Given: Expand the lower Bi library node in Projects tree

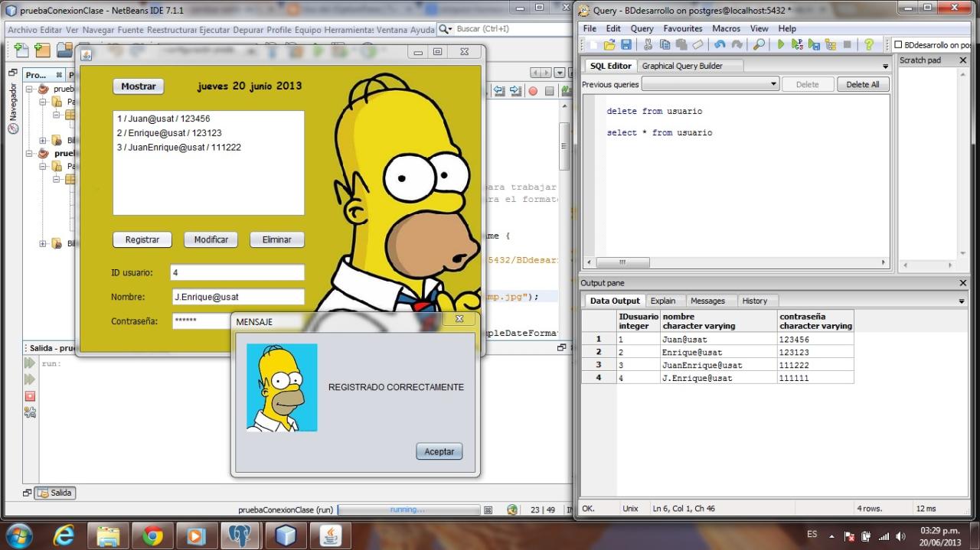Looking at the screenshot, I should 43,244.
